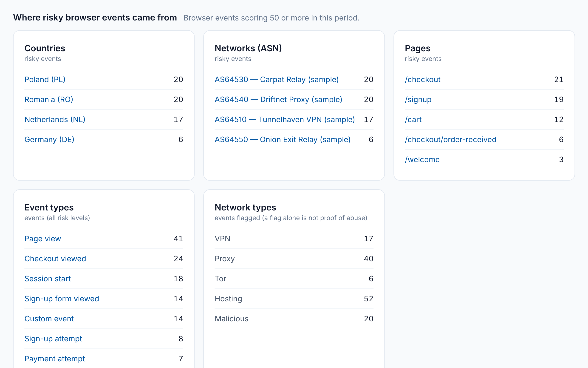The image size is (588, 368).
Task: Click the Event types card heading
Action: point(49,207)
